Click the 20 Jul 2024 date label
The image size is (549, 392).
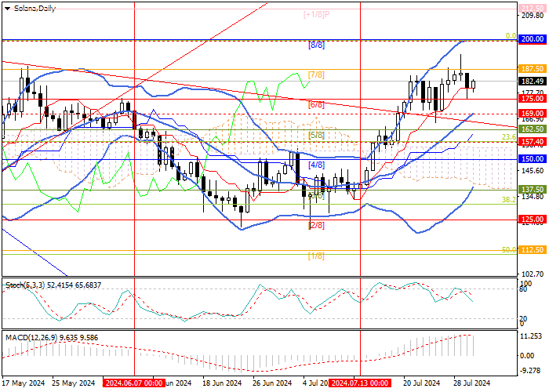[422, 383]
